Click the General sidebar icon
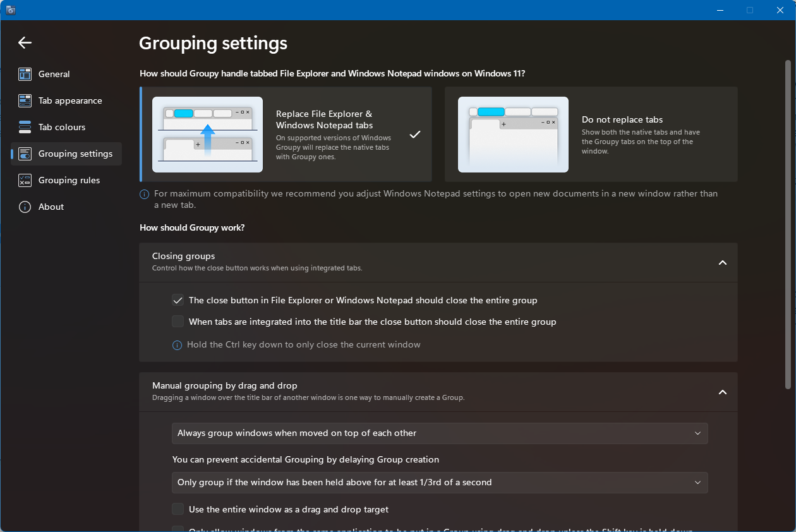 [25, 74]
